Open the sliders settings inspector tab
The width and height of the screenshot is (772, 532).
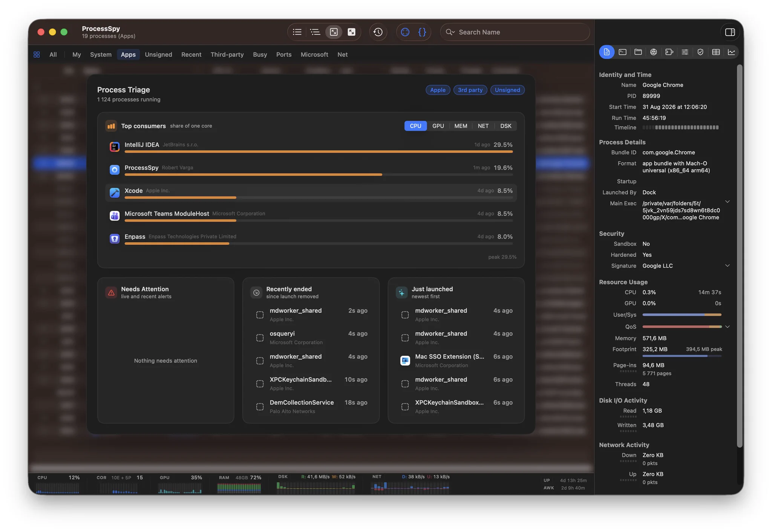pos(685,52)
